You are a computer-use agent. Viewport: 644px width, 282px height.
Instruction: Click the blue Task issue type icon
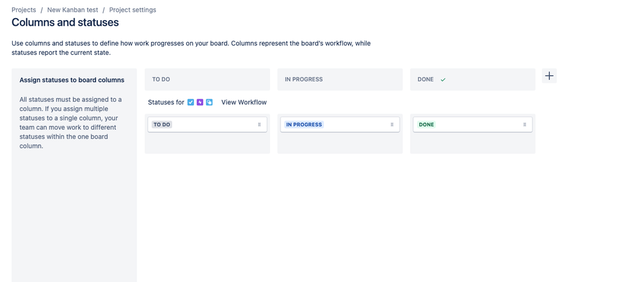pos(191,103)
